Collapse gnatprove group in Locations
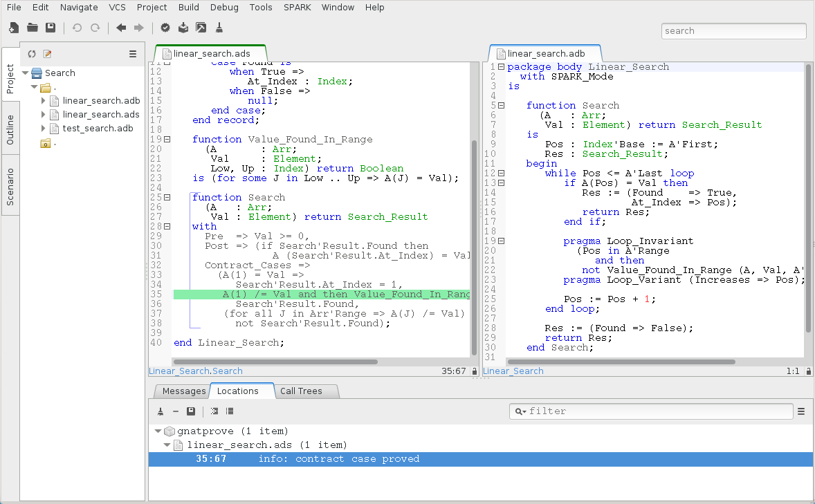This screenshot has height=504, width=815. pos(158,431)
